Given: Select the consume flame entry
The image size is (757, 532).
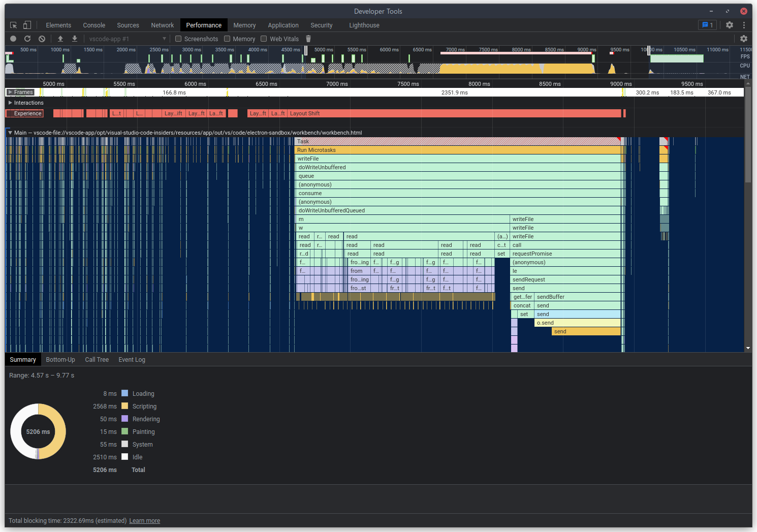Looking at the screenshot, I should click(x=458, y=193).
